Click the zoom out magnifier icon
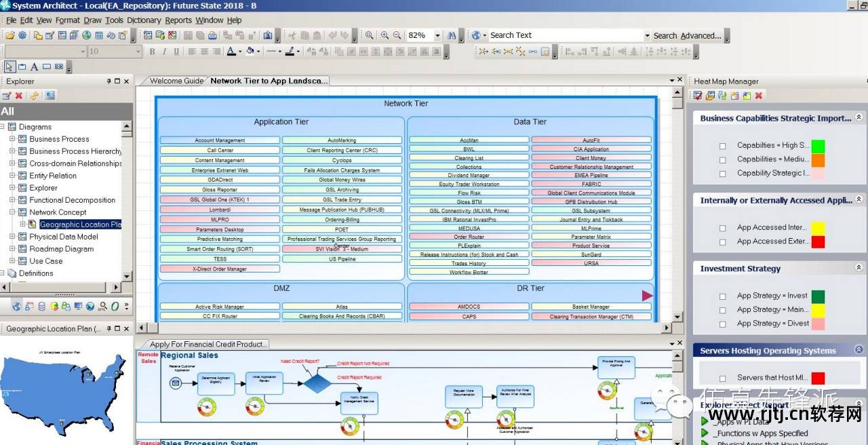The image size is (868, 445). (397, 35)
